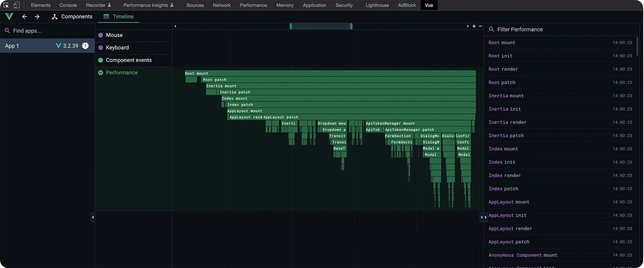Screen dimensions: 644x268
Task: Select the Vue devtools tab
Action: pyautogui.click(x=429, y=5)
